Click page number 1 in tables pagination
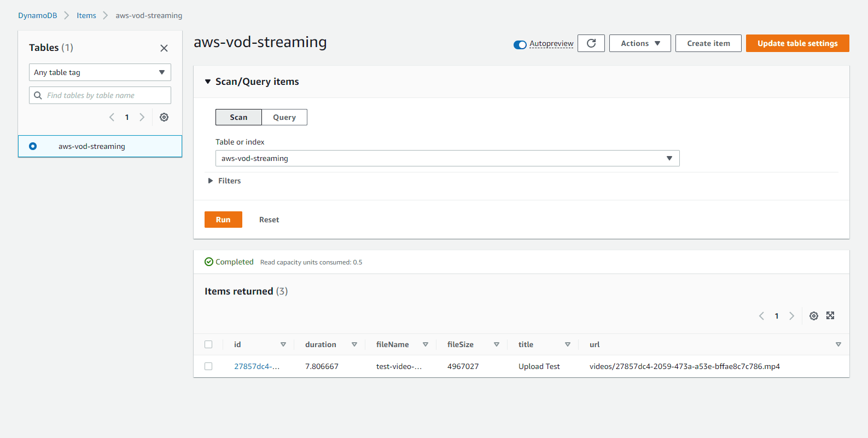 (x=127, y=117)
